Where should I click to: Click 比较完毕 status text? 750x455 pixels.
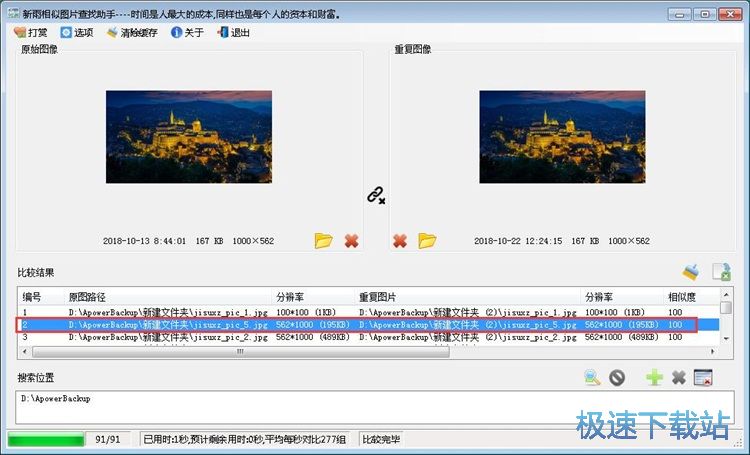381,439
